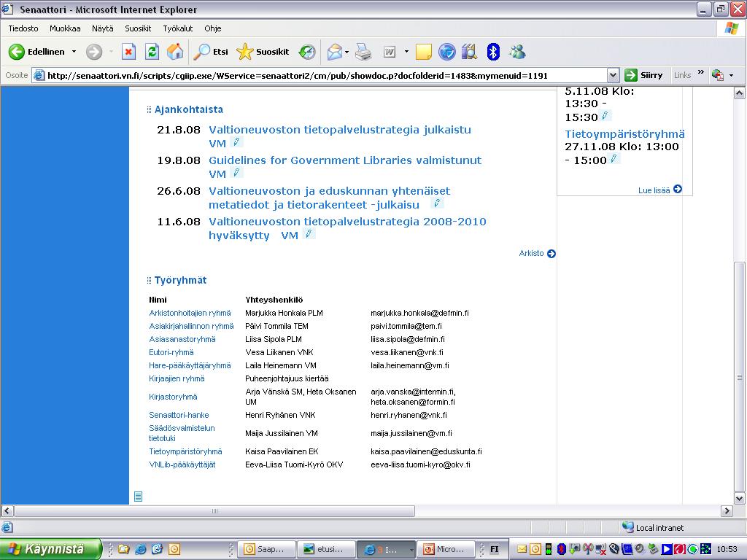Image resolution: width=747 pixels, height=560 pixels.
Task: Open the Kirjastoryhmä link
Action: 173,397
